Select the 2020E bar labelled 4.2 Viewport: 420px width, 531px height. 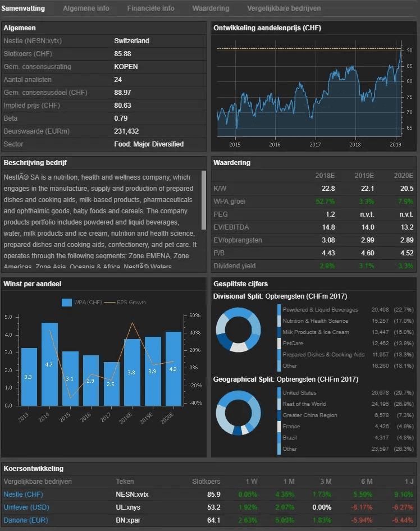(174, 368)
